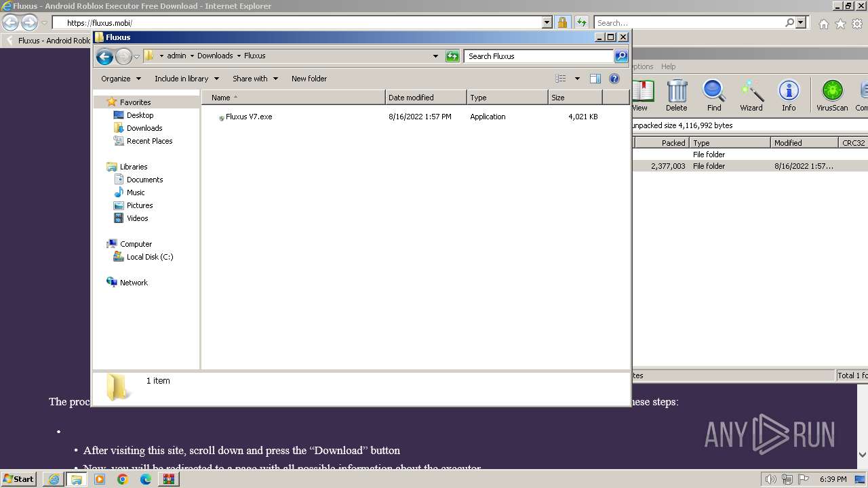The image size is (868, 488).
Task: Run WinRAR VirusScan tool
Action: coord(832,96)
